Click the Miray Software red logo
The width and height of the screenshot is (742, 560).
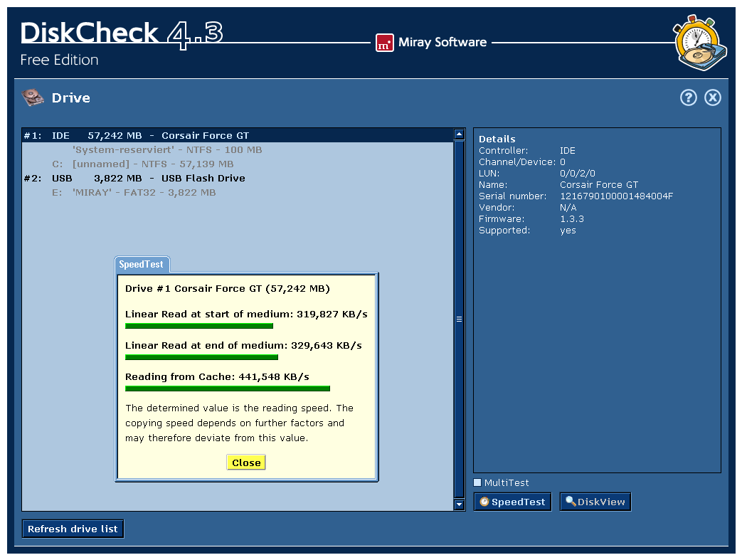coord(384,43)
